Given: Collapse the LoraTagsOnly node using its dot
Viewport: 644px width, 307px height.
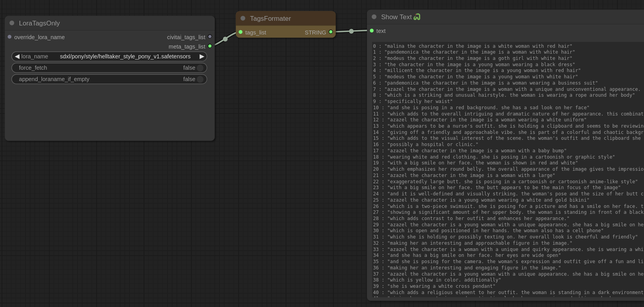Looking at the screenshot, I should (12, 23).
